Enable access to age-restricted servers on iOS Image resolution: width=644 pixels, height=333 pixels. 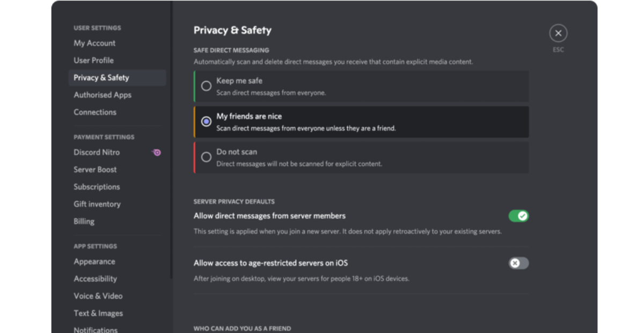pos(518,263)
